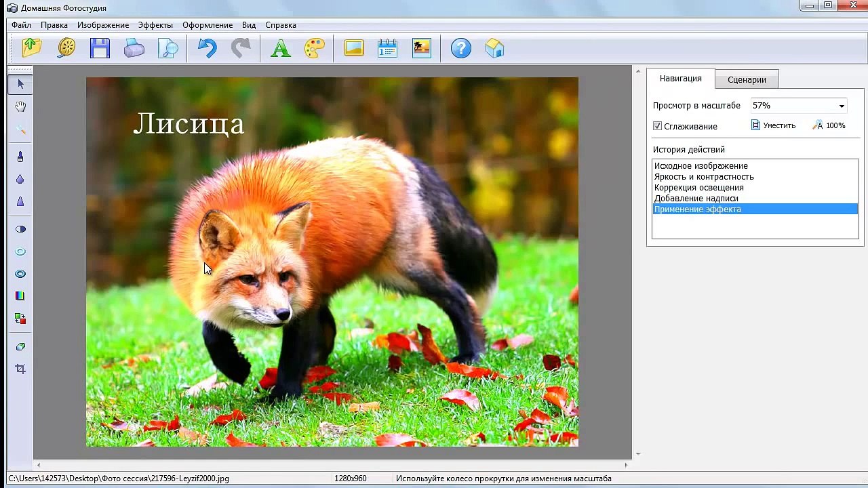Switch to the Сценарии tab
The height and width of the screenshot is (488, 868).
pyautogui.click(x=747, y=79)
